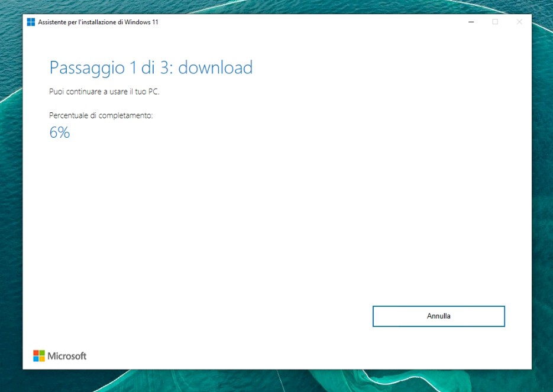This screenshot has height=392, width=553.
Task: Click the yellow square of Microsoft logo
Action: coord(42,359)
